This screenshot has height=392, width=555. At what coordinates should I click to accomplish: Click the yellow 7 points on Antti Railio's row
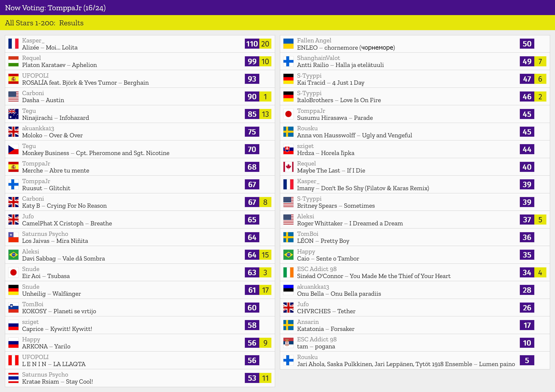tap(540, 61)
